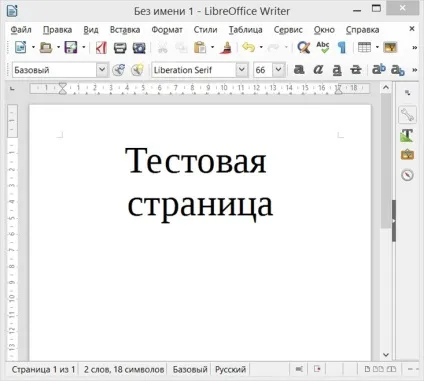This screenshot has width=424, height=381.
Task: Open the Сервис menu
Action: [288, 30]
